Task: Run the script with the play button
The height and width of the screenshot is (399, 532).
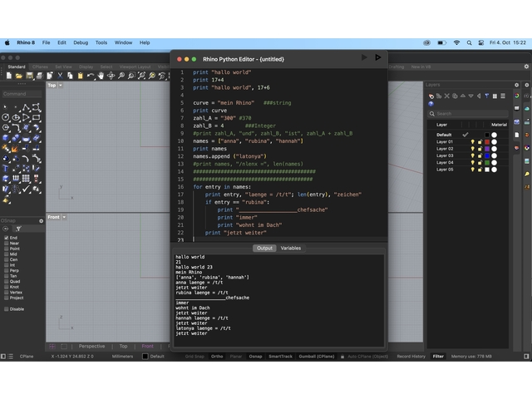Action: point(378,57)
